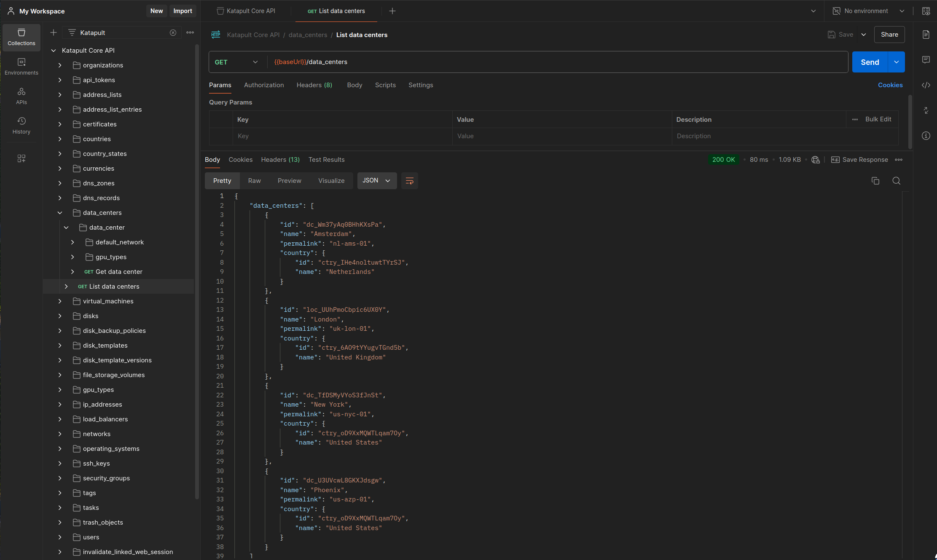This screenshot has height=560, width=937.
Task: Expand the default_network folder
Action: pyautogui.click(x=72, y=242)
